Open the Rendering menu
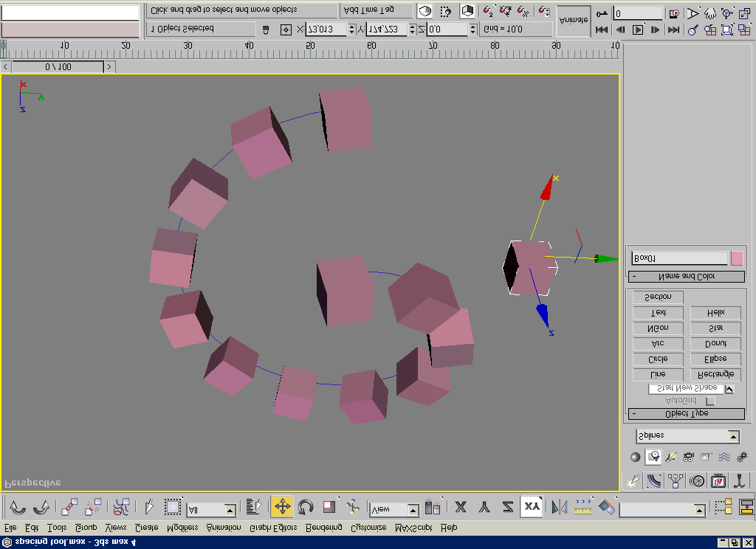 click(324, 528)
